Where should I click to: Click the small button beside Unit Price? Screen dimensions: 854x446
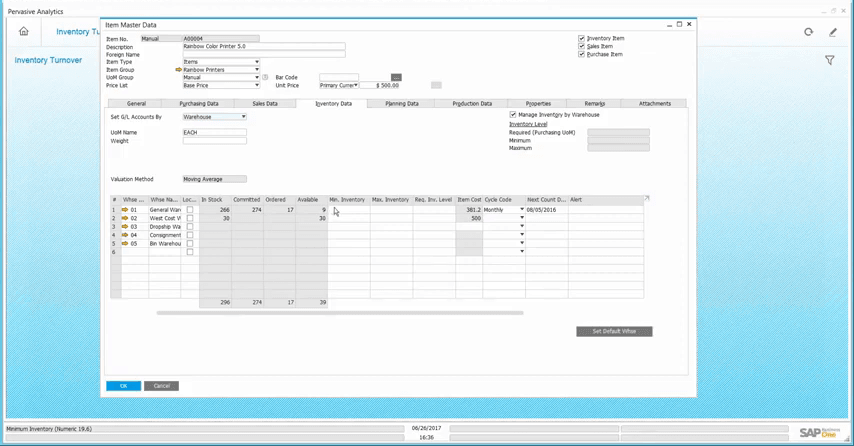(436, 85)
